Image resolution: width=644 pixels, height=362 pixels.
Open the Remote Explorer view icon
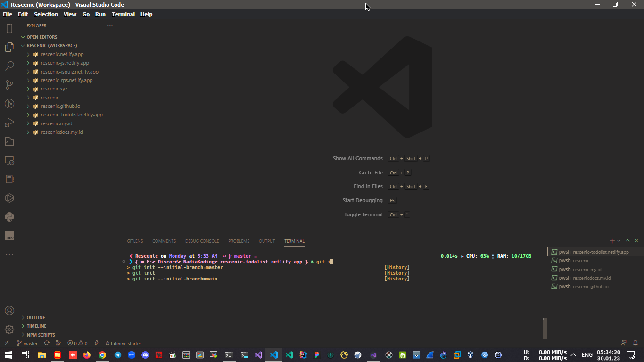9,160
